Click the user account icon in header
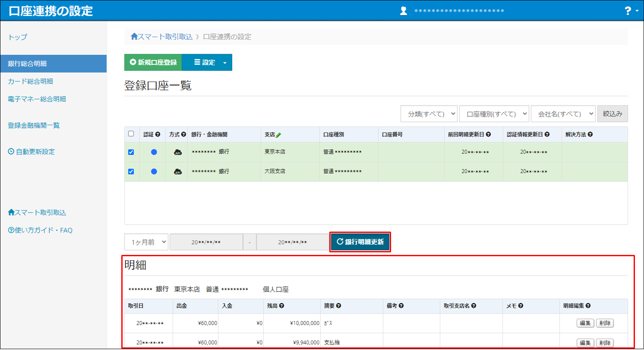The image size is (644, 350). (x=404, y=11)
